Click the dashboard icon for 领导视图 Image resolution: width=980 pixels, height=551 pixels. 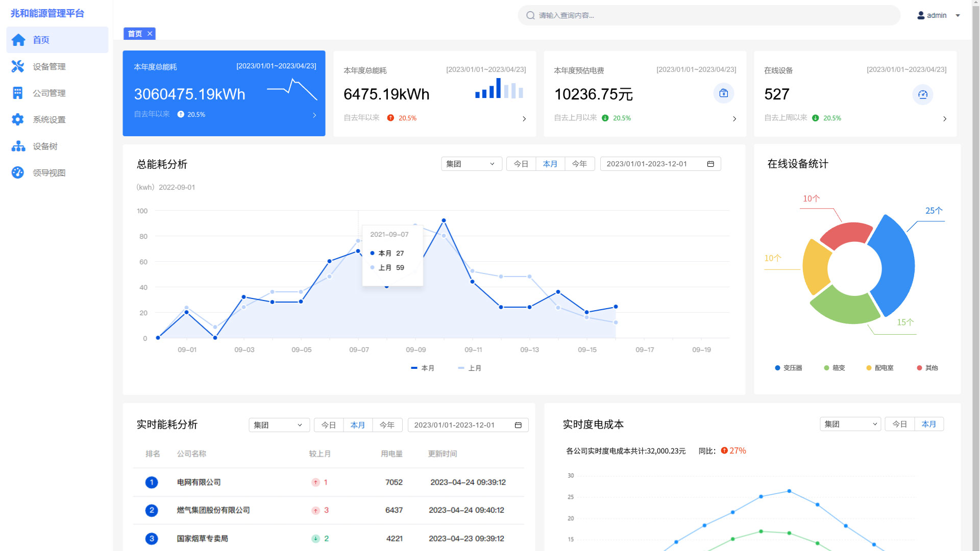coord(18,172)
